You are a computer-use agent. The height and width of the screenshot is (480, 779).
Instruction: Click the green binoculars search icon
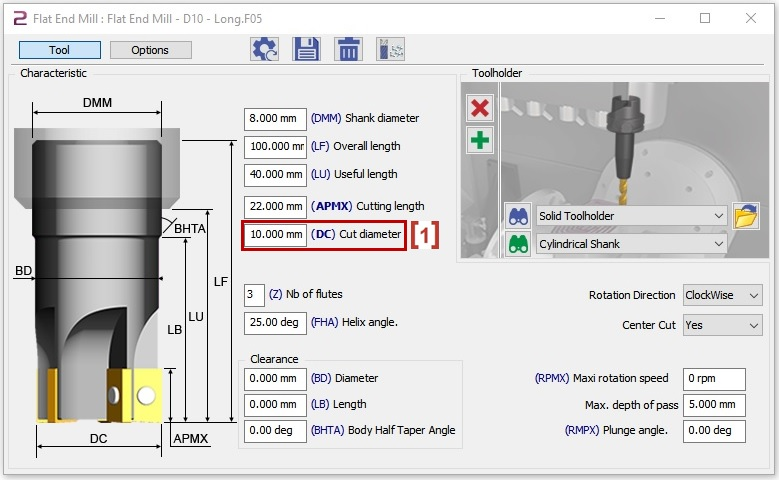click(518, 244)
